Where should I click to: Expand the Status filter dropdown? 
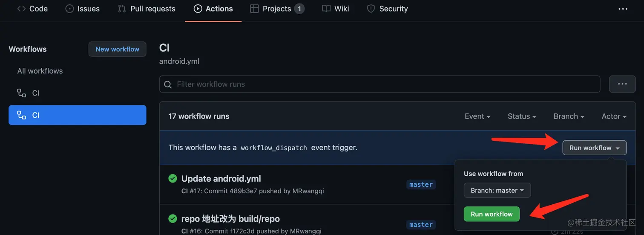pyautogui.click(x=522, y=116)
